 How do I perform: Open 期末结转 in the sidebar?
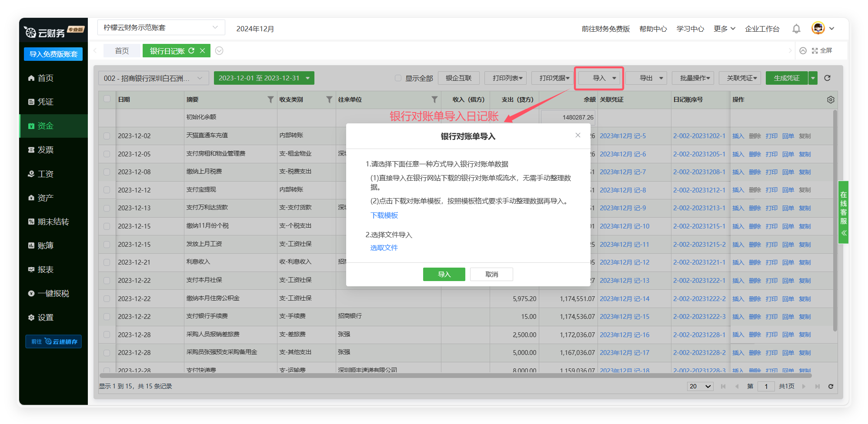(x=53, y=222)
